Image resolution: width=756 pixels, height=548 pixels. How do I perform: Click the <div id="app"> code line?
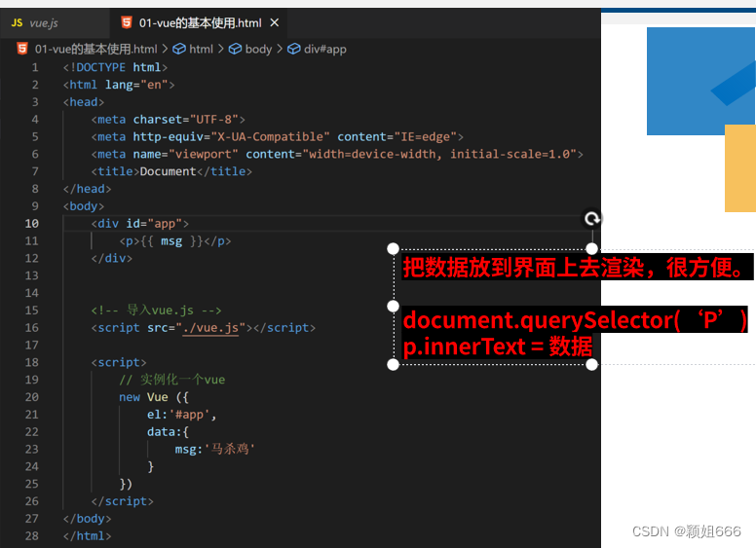pyautogui.click(x=140, y=224)
